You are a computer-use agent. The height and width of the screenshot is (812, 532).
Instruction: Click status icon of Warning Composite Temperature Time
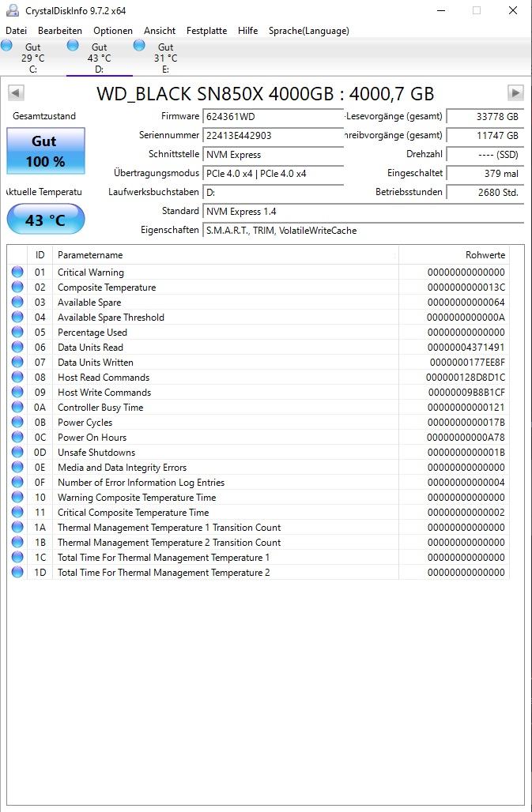point(17,497)
